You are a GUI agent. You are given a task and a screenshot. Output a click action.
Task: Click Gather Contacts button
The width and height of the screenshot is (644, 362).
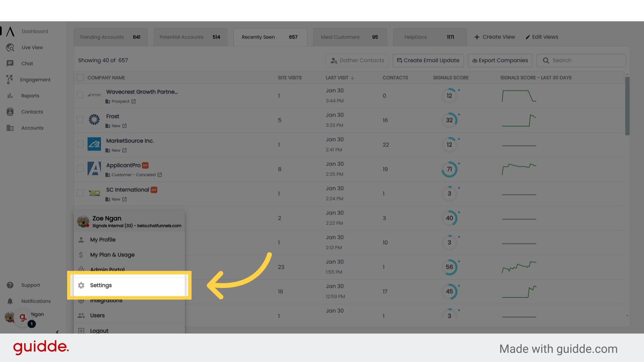pos(357,61)
